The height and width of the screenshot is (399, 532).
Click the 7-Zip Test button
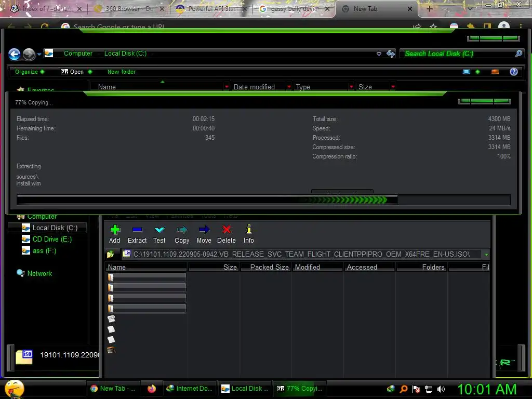pyautogui.click(x=159, y=234)
